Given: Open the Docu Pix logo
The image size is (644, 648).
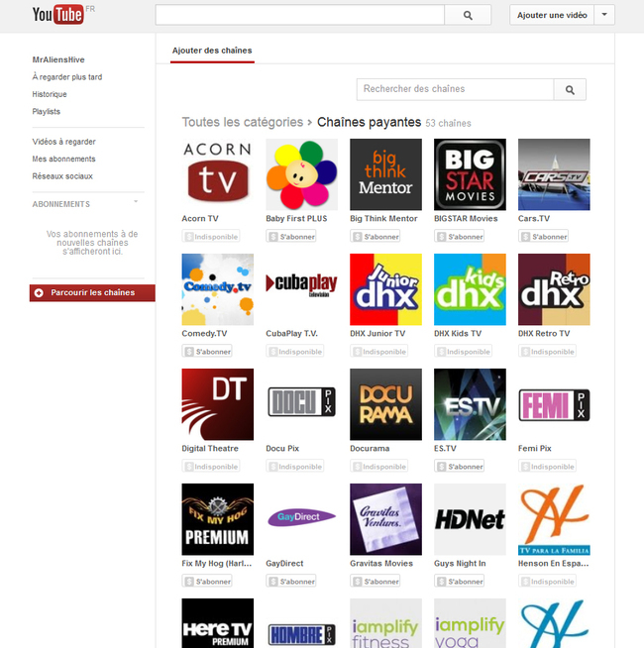Looking at the screenshot, I should [302, 404].
